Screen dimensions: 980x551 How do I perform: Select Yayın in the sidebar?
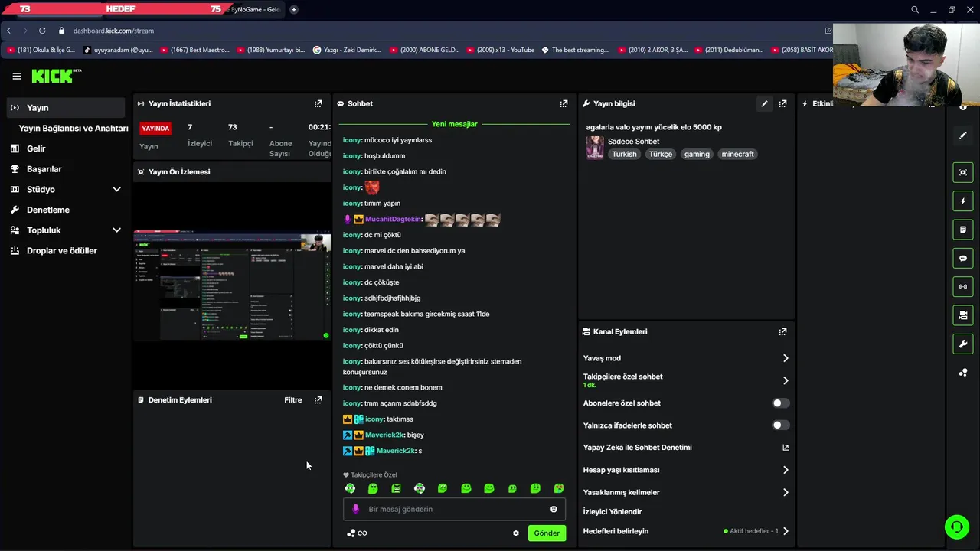pyautogui.click(x=66, y=108)
